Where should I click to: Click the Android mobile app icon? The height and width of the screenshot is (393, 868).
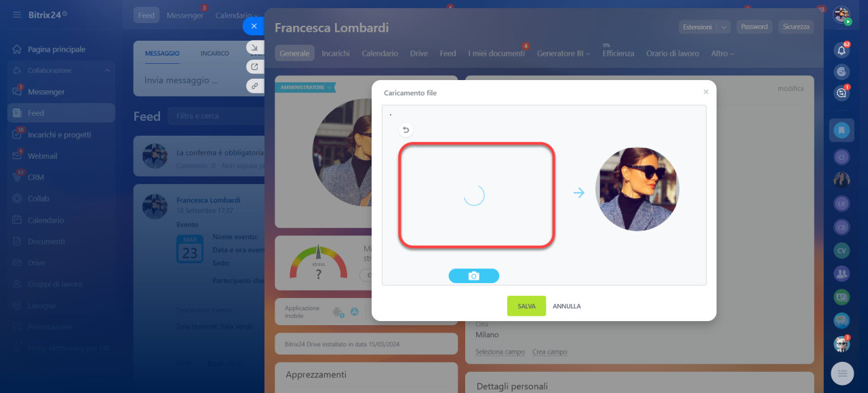(x=337, y=312)
